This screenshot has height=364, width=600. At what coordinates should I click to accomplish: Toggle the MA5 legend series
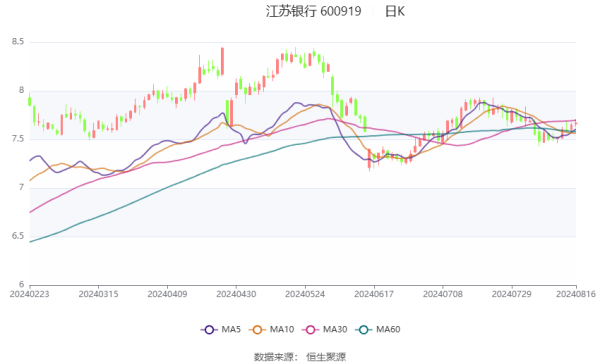pos(221,329)
